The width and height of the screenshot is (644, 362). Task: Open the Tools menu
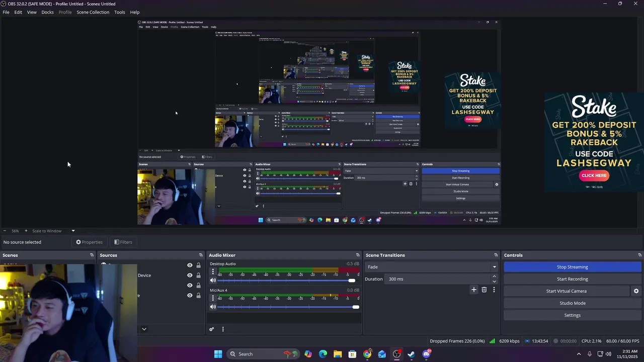120,12
